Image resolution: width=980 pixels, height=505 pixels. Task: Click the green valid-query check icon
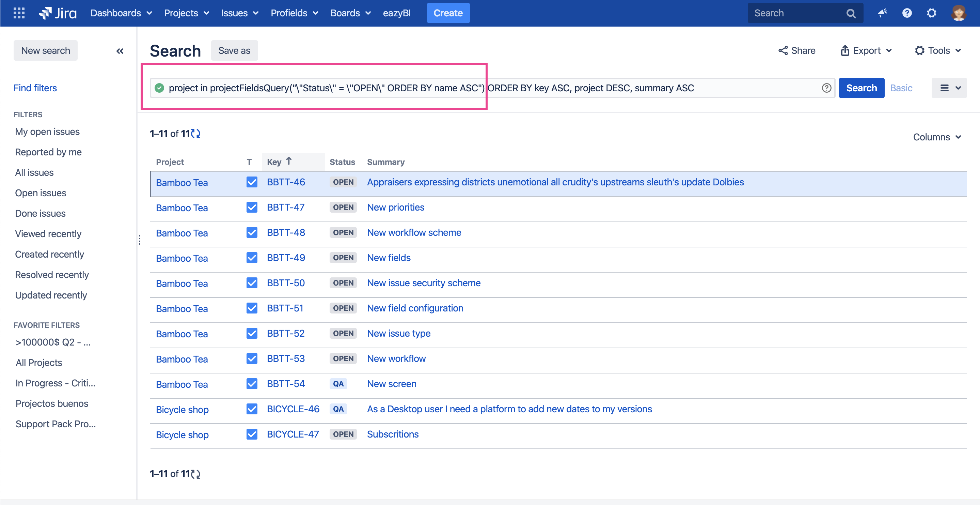click(159, 88)
